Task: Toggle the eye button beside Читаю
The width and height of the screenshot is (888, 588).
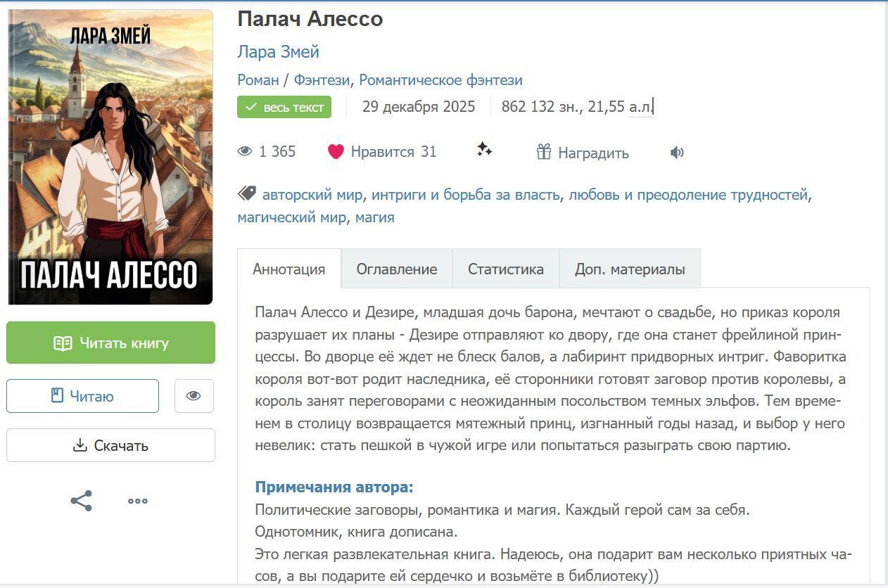Action: coord(194,396)
